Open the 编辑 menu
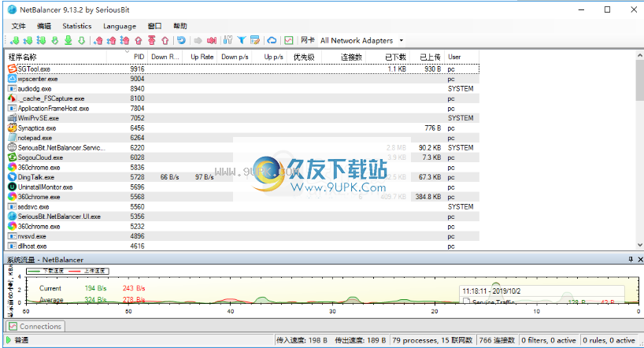This screenshot has height=348, width=644. click(x=44, y=26)
